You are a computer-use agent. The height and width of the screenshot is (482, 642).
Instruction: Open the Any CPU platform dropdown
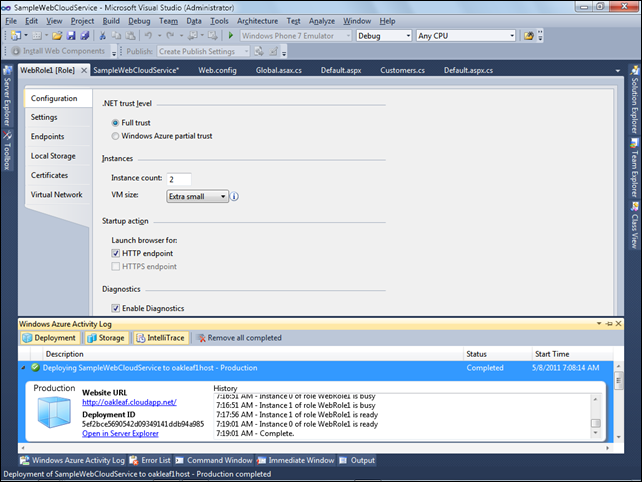click(465, 35)
